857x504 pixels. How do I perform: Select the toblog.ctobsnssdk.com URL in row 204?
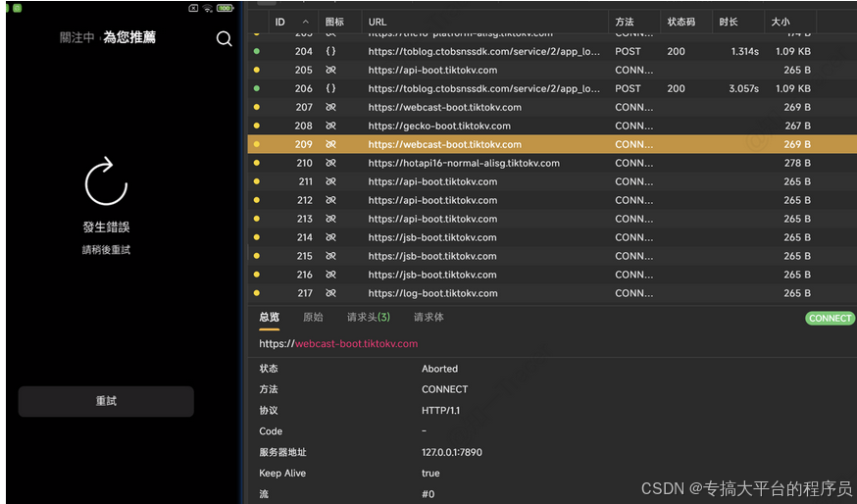click(x=483, y=51)
